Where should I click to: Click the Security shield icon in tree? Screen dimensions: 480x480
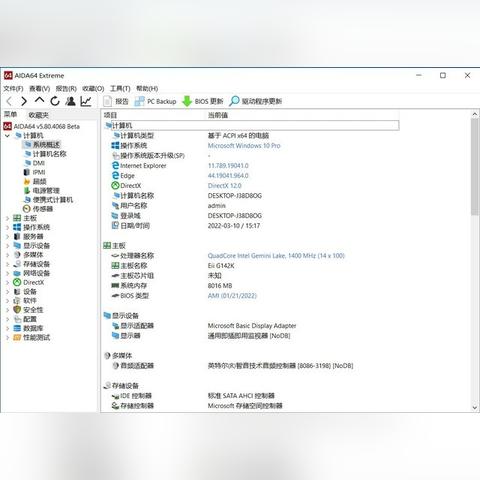click(17, 310)
